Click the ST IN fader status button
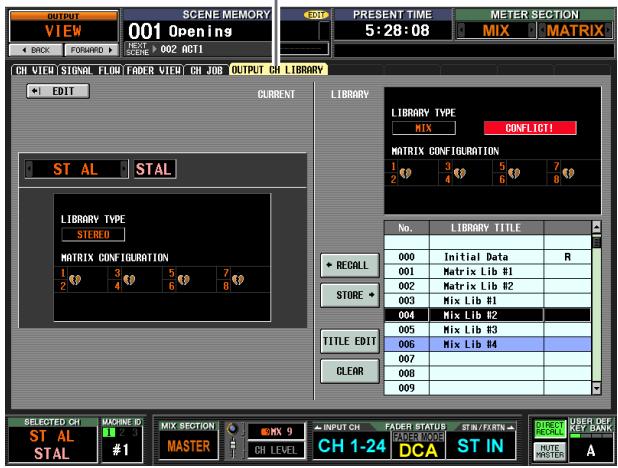The width and height of the screenshot is (618, 468). (x=480, y=446)
